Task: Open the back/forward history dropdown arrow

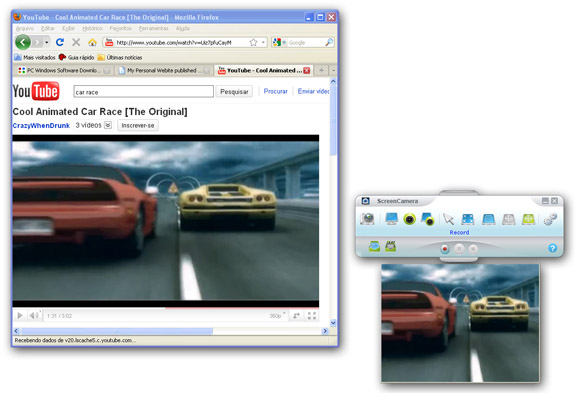Action: pos(47,43)
